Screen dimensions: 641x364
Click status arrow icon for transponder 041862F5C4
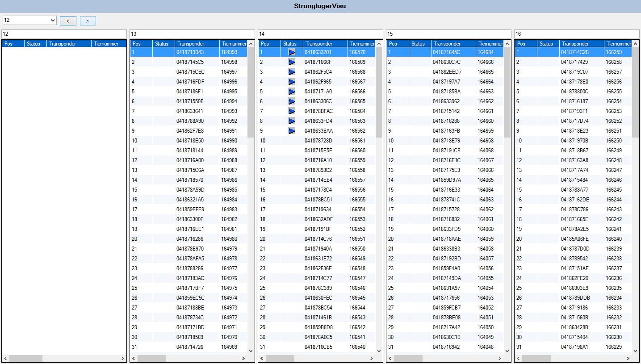292,72
